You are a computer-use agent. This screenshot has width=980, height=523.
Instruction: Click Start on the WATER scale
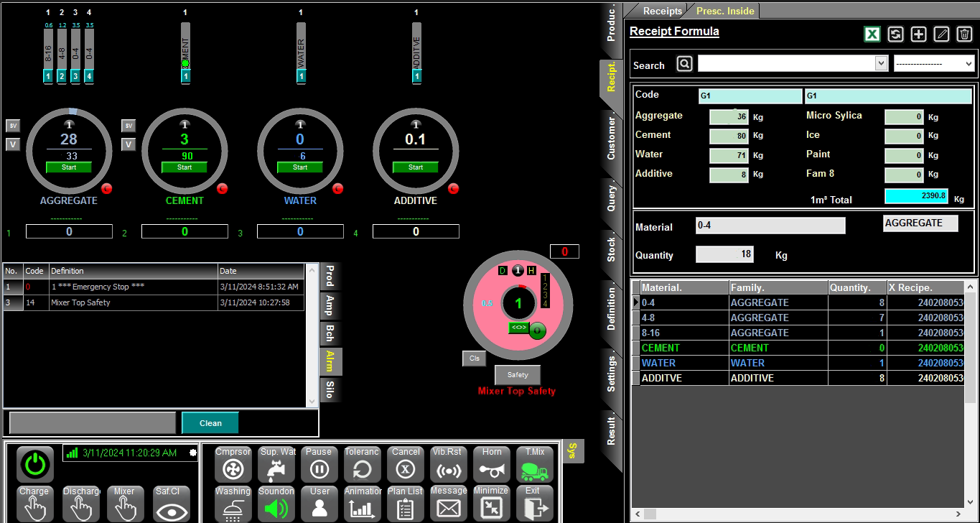pyautogui.click(x=300, y=167)
